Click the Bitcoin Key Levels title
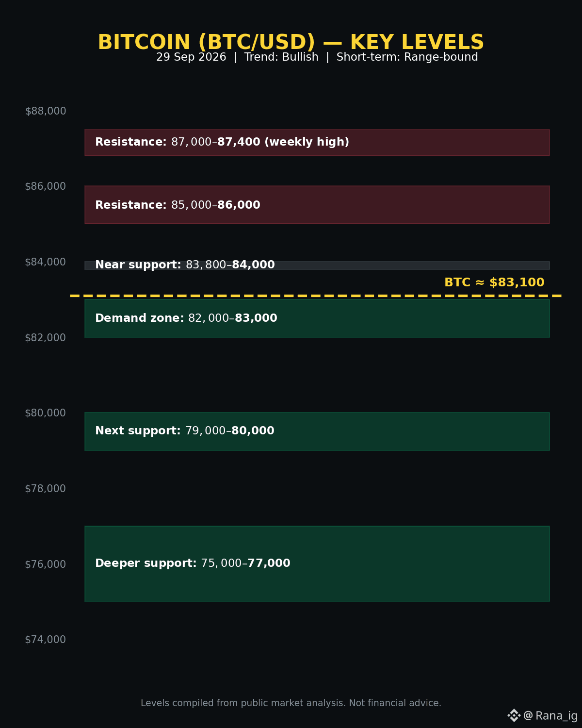The width and height of the screenshot is (582, 728). coord(291,42)
